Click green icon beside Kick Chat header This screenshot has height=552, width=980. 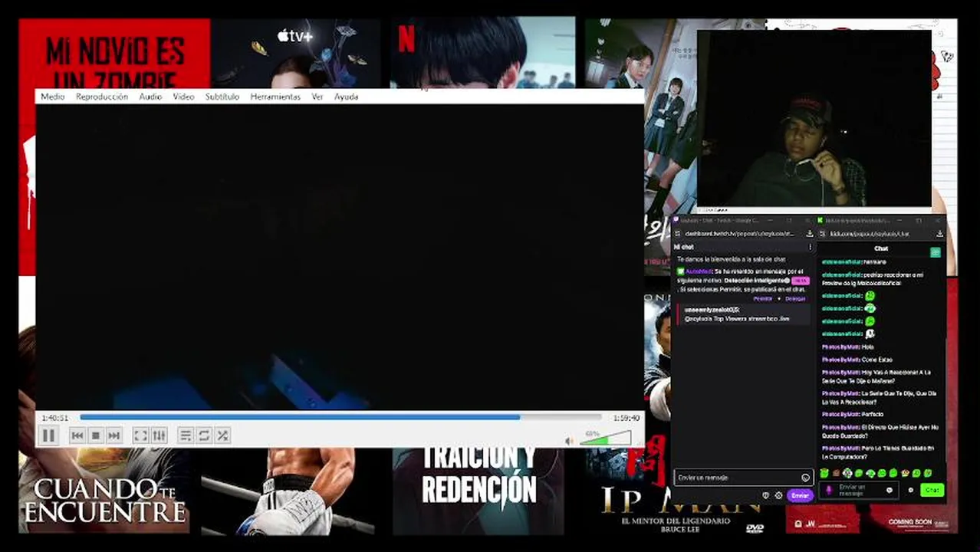click(936, 251)
